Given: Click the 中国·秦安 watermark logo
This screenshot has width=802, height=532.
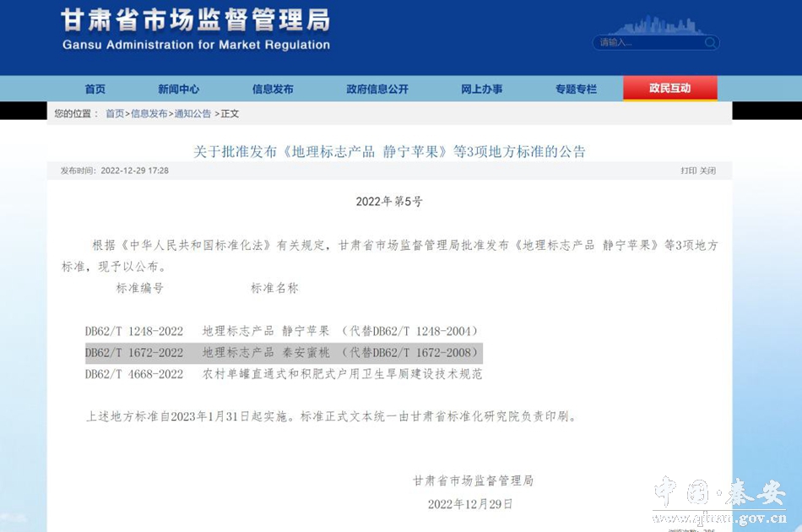Looking at the screenshot, I should tap(720, 499).
